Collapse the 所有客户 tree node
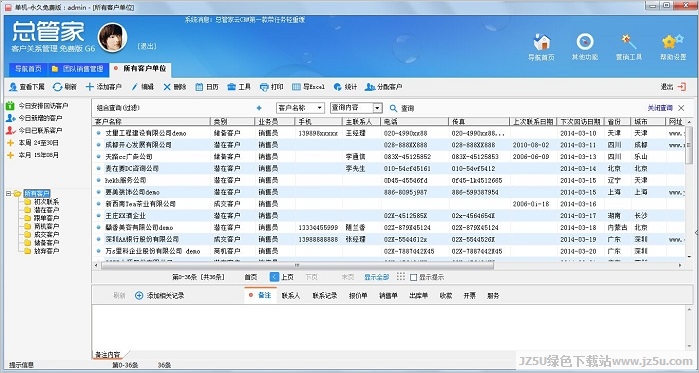 click(x=8, y=193)
